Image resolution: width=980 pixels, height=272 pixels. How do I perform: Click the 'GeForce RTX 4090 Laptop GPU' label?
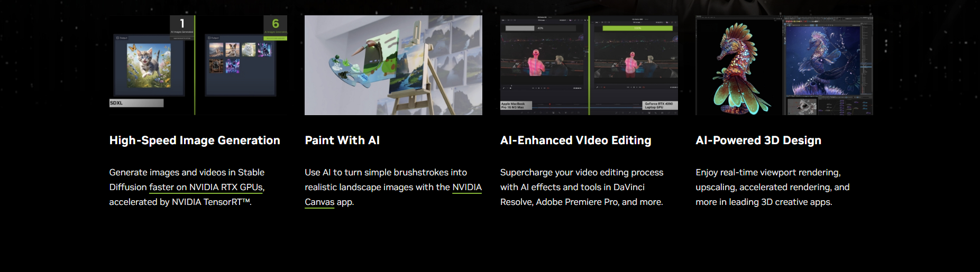pos(659,106)
